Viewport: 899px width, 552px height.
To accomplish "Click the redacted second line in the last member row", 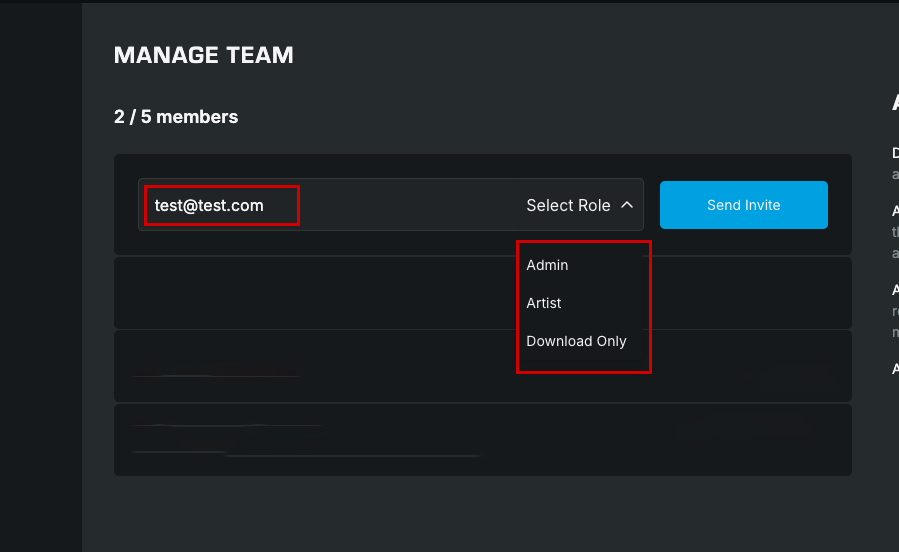I will tap(306, 455).
